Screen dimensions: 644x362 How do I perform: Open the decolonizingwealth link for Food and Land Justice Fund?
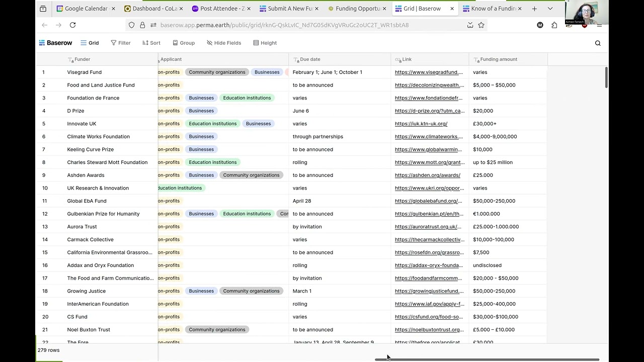point(429,85)
